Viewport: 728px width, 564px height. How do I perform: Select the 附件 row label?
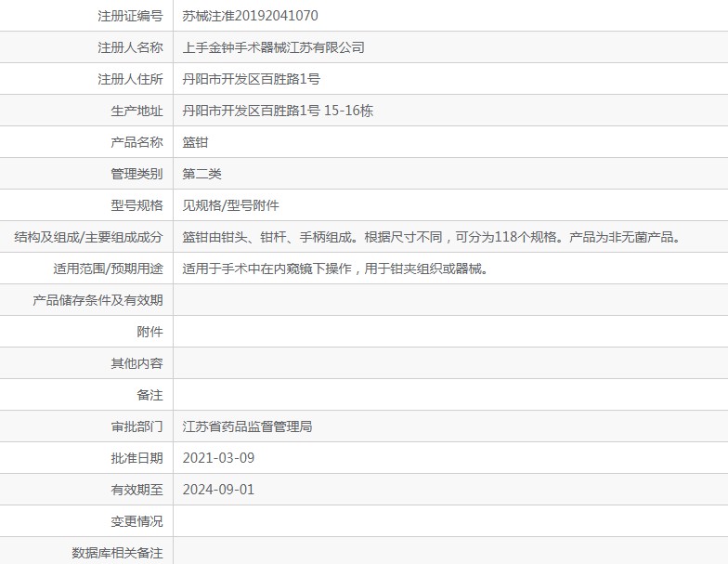pos(149,332)
